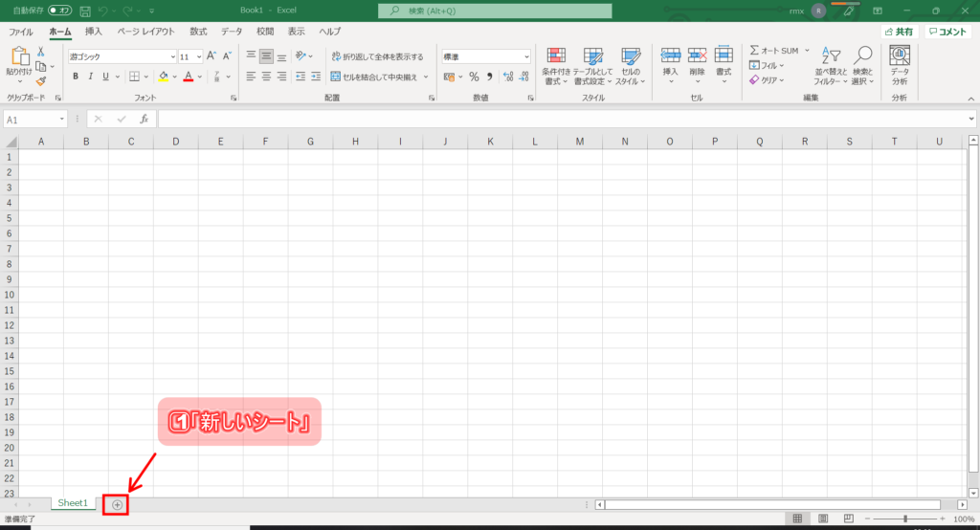The width and height of the screenshot is (980, 530).
Task: Switch to Page Layout view in status bar
Action: [822, 519]
